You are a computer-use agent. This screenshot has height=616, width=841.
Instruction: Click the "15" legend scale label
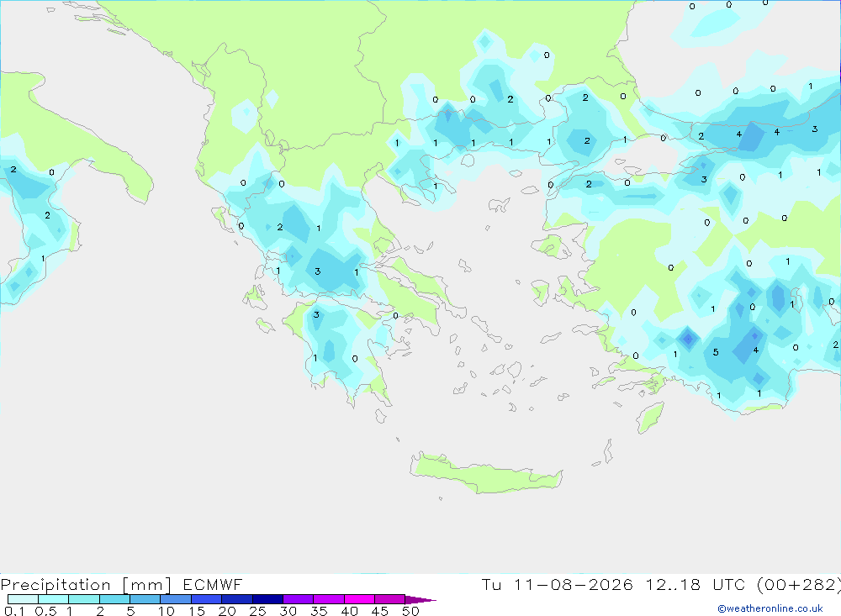196,611
